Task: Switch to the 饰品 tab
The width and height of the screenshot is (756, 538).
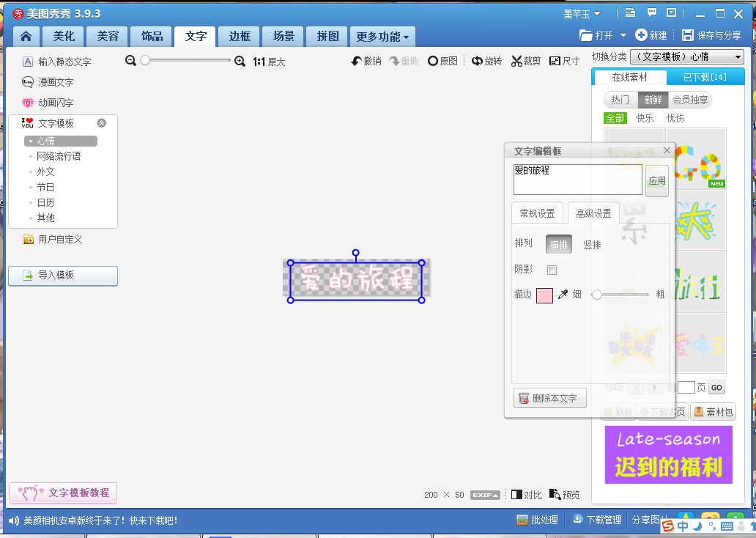Action: click(152, 37)
